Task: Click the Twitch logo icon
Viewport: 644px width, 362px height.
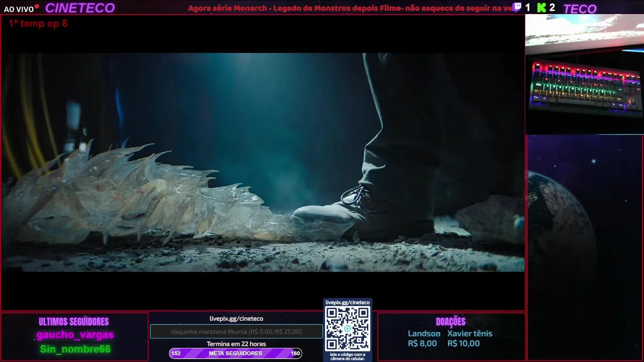Action: 517,8
